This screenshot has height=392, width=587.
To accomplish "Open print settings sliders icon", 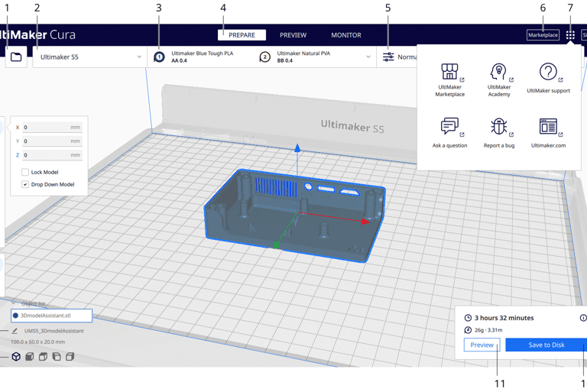I will click(388, 57).
